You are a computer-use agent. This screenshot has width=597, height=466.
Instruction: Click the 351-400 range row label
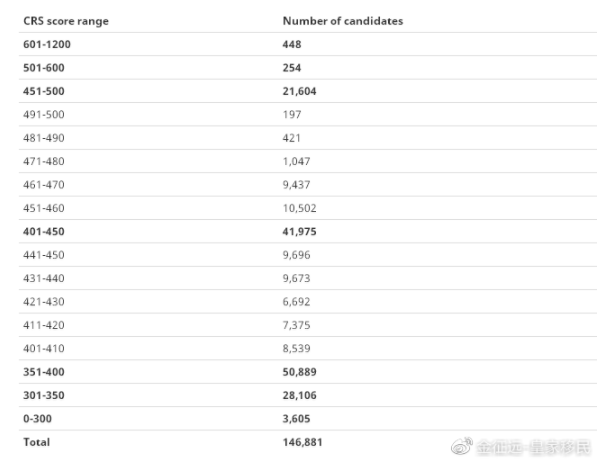click(x=44, y=372)
